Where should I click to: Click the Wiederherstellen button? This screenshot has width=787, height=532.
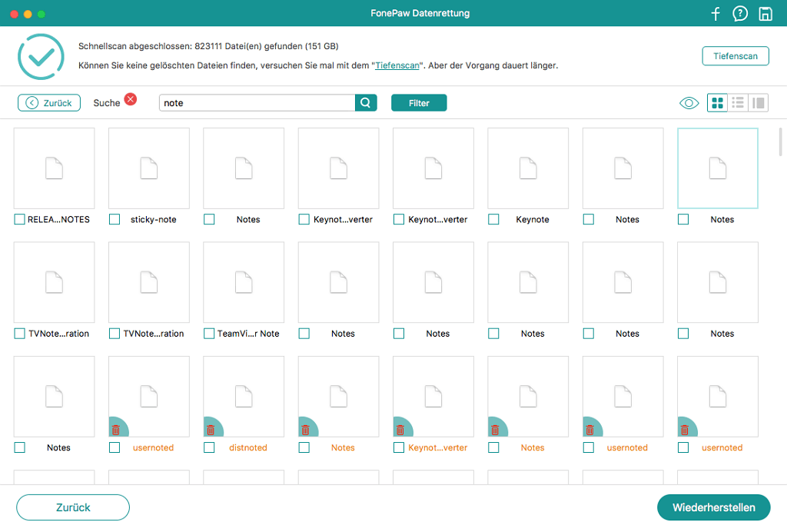click(x=714, y=507)
